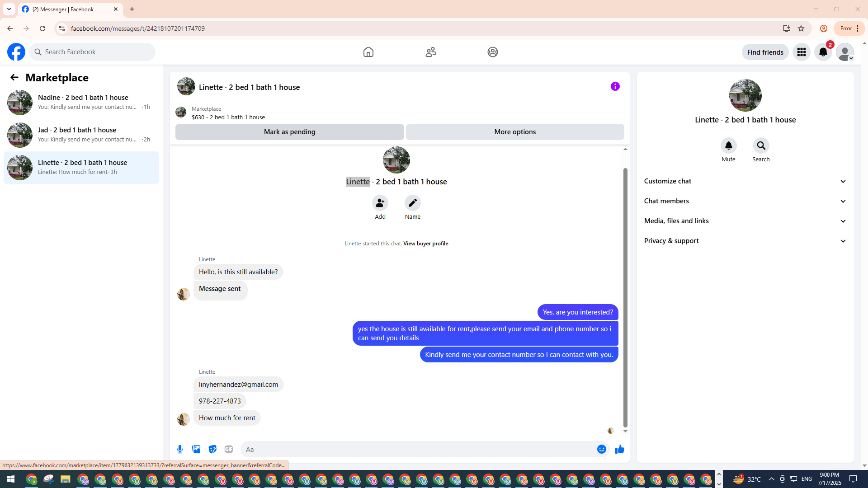Click the address bar URL

(x=137, y=28)
